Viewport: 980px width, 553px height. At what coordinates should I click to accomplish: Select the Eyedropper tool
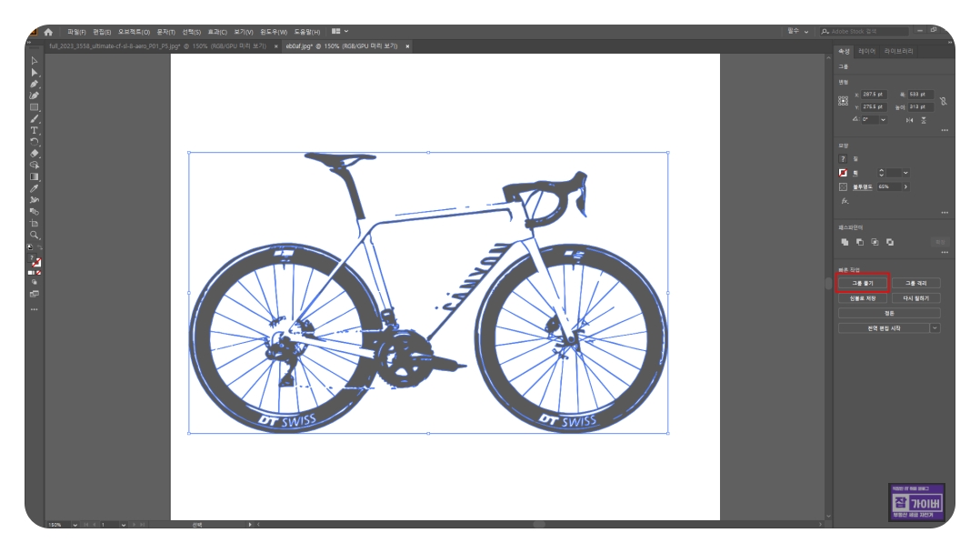click(35, 188)
